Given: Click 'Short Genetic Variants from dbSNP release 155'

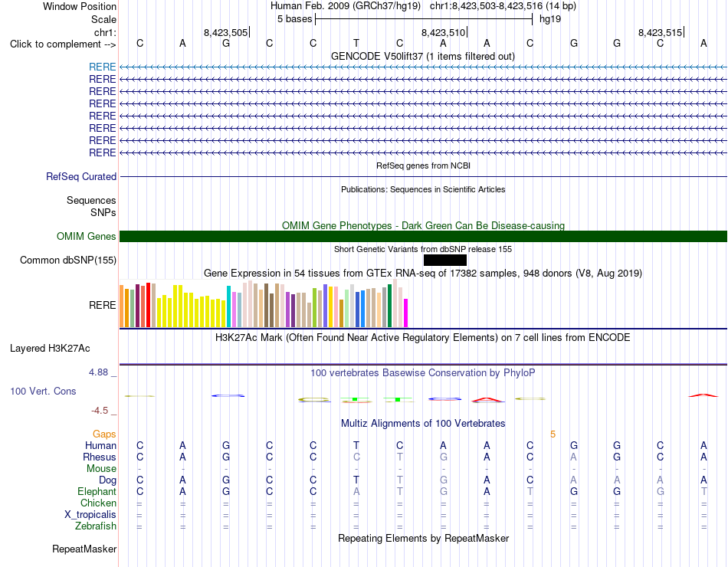Looking at the screenshot, I should pos(423,249).
